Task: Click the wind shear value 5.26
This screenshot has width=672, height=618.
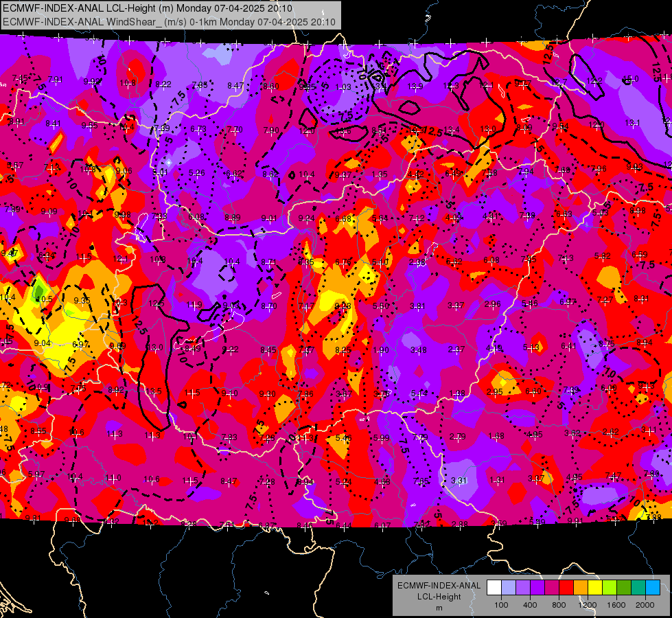Action: coord(197,173)
